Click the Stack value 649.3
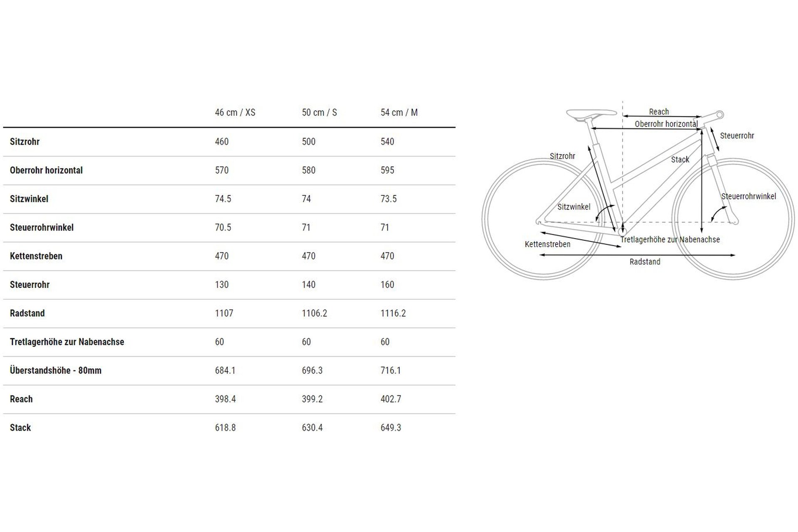Screen dimensions: 798x532 [391, 427]
